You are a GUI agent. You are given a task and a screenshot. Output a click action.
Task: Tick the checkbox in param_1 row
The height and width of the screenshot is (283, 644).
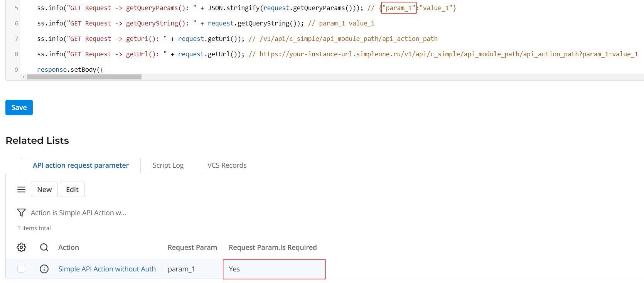point(21,269)
